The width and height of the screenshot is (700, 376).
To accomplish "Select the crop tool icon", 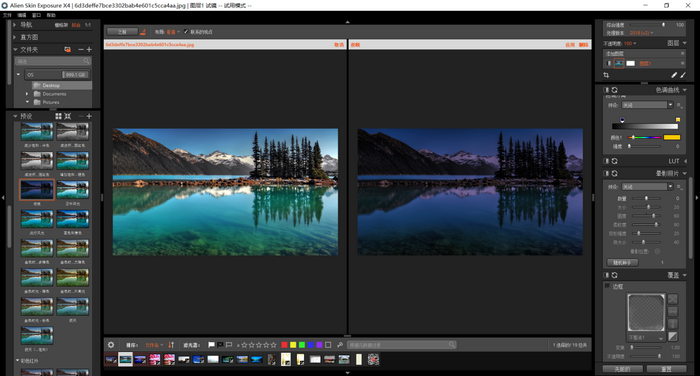I will coord(606,75).
